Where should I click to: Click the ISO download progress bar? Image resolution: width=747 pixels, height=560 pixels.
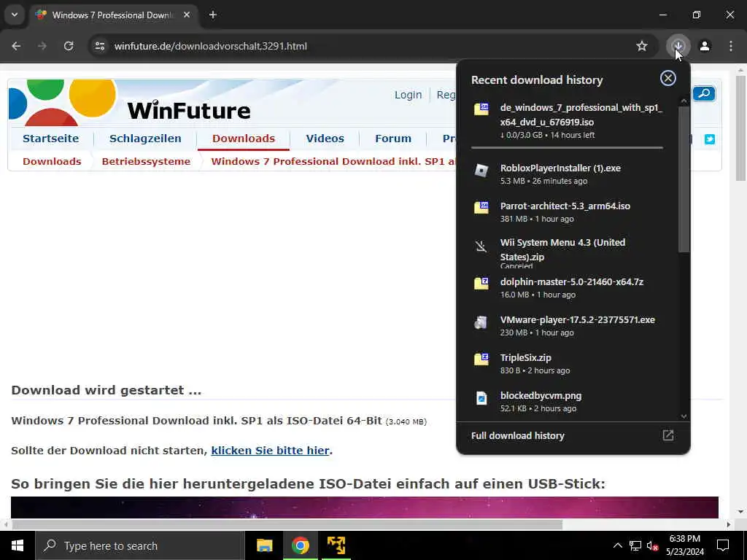coord(567,147)
